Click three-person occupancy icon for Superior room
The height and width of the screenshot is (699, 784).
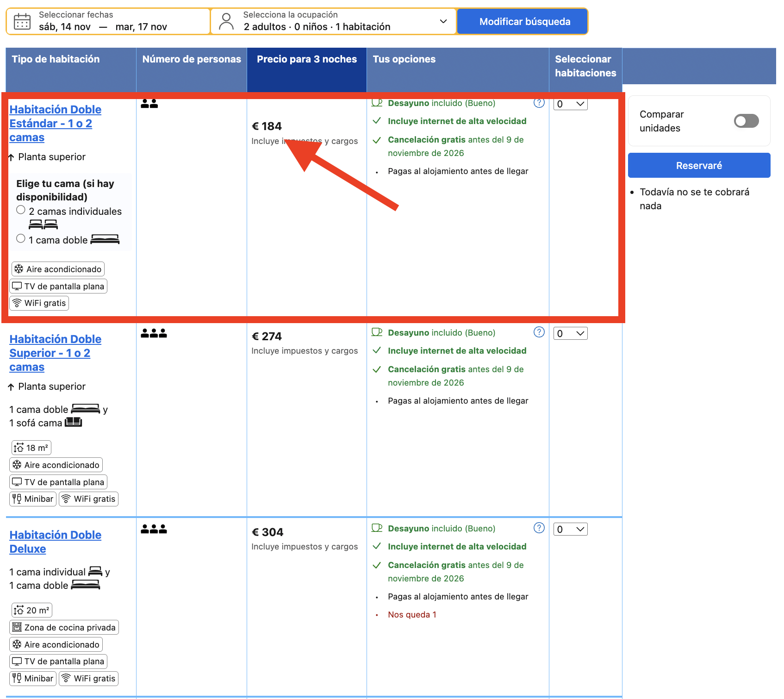[154, 333]
